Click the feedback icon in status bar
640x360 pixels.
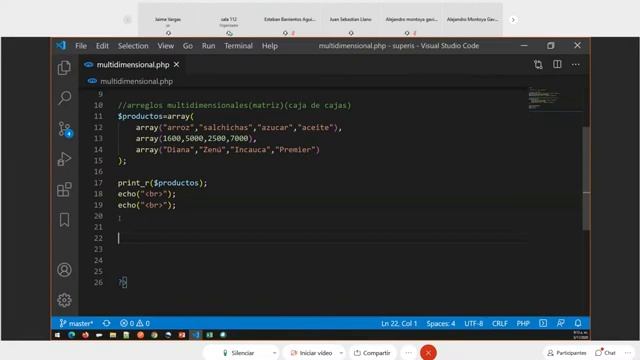point(560,323)
